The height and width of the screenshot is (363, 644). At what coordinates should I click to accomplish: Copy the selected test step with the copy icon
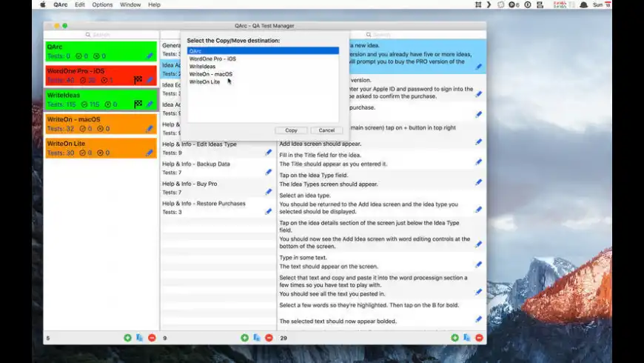(x=467, y=338)
